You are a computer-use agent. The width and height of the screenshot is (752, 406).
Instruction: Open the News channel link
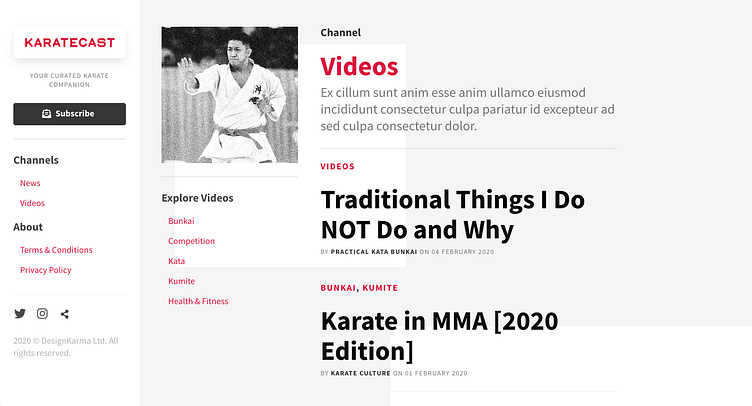pyautogui.click(x=30, y=183)
